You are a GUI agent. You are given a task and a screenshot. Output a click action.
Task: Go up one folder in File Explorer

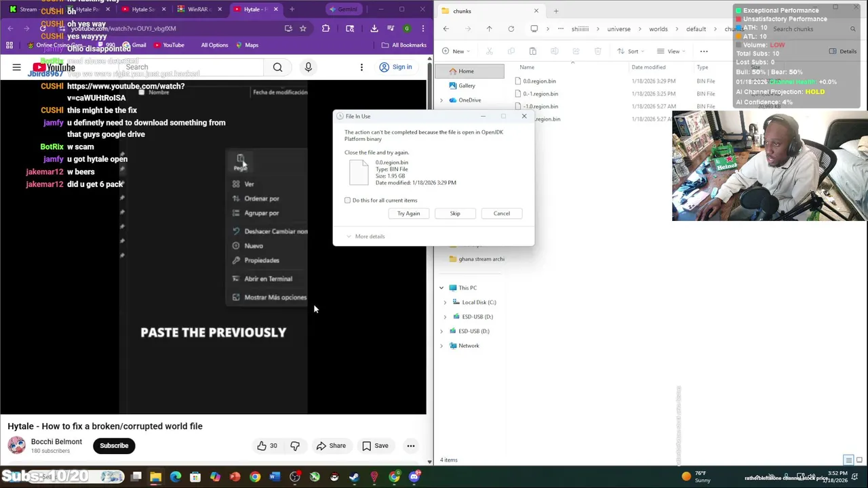pyautogui.click(x=489, y=29)
